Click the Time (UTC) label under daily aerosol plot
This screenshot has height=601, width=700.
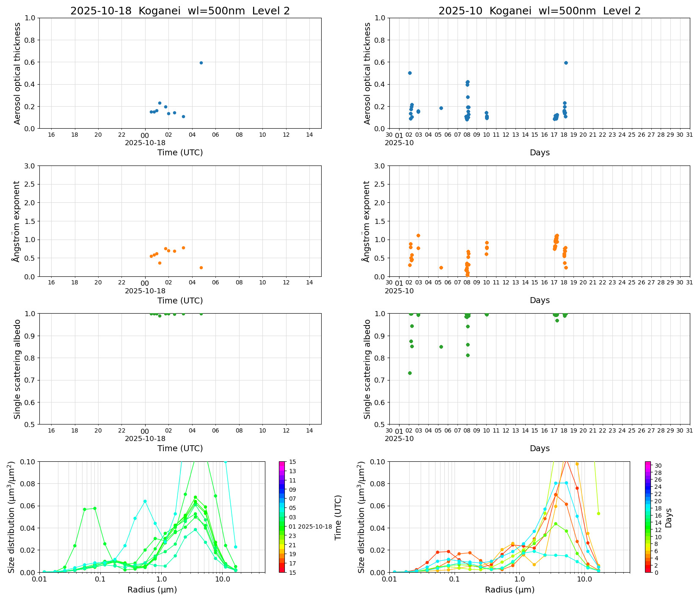[180, 153]
